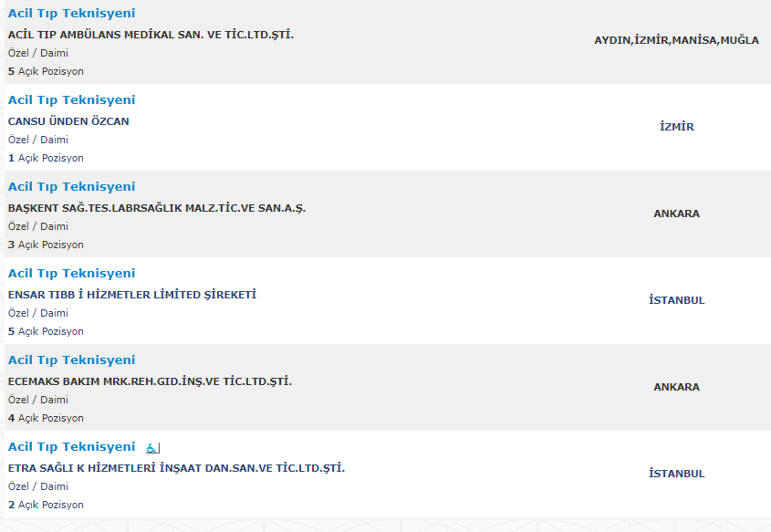Click the ANKARA location for BAŞKENT listing
Screen dimensions: 771x532
(x=677, y=214)
